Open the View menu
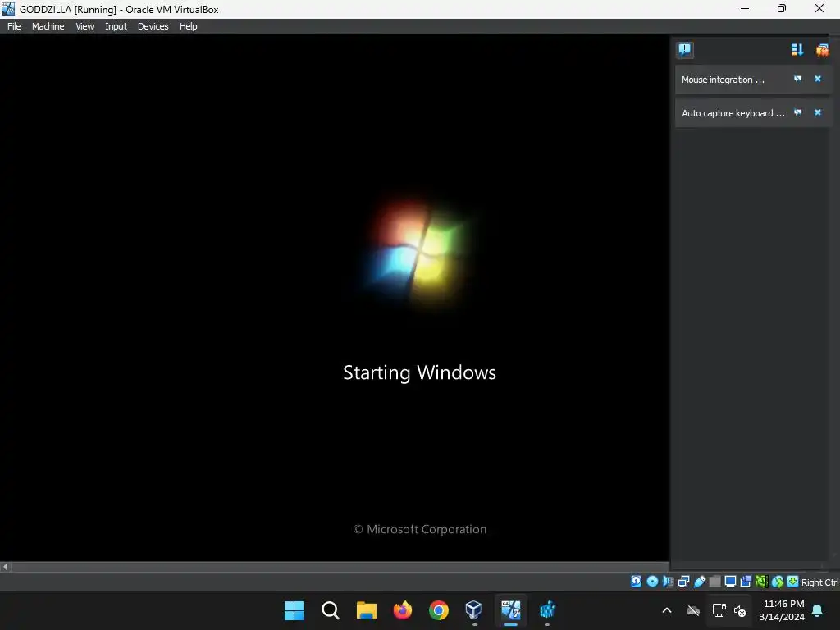The image size is (840, 630). pos(84,26)
